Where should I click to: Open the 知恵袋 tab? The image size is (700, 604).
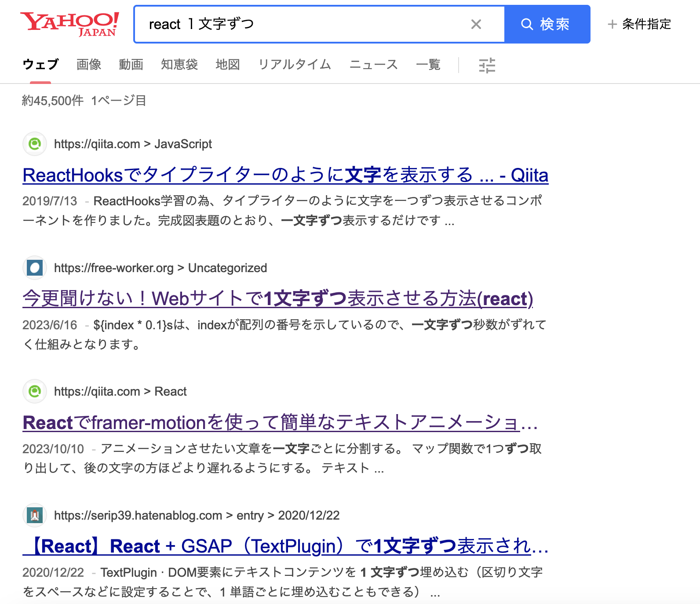(179, 65)
